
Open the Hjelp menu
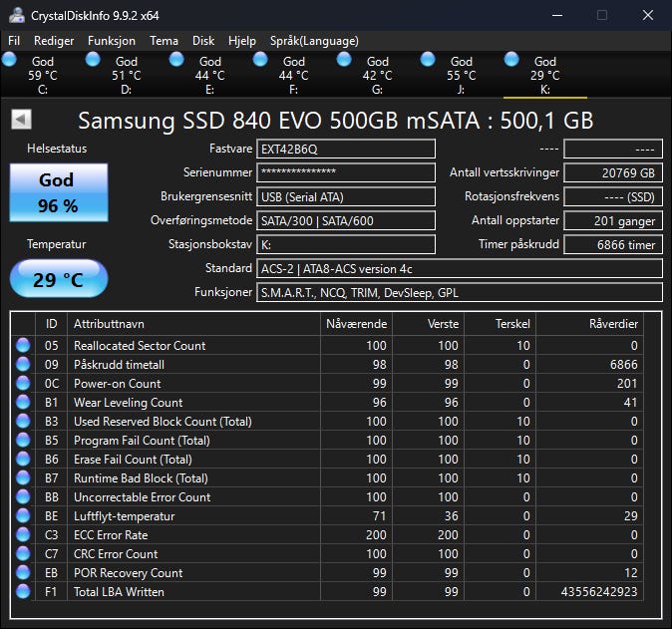(241, 41)
